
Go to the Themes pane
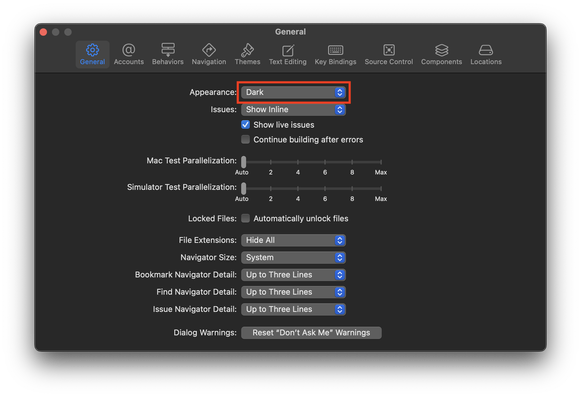247,54
